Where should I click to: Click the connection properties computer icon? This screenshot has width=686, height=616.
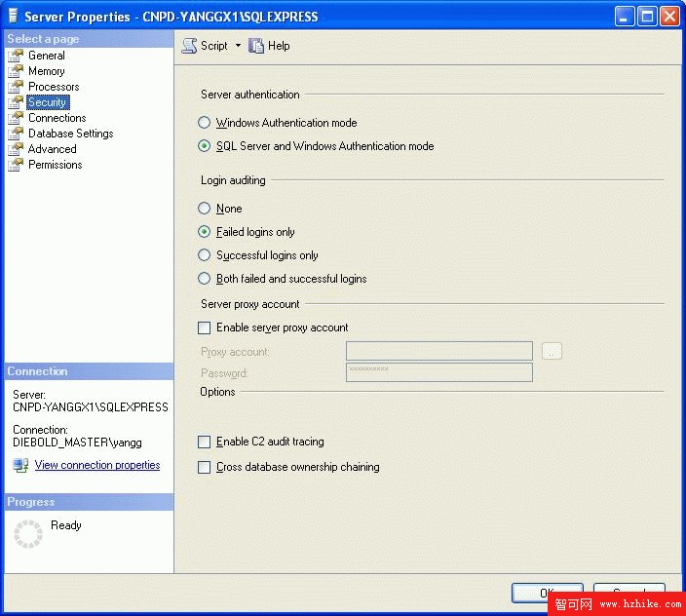click(x=20, y=465)
